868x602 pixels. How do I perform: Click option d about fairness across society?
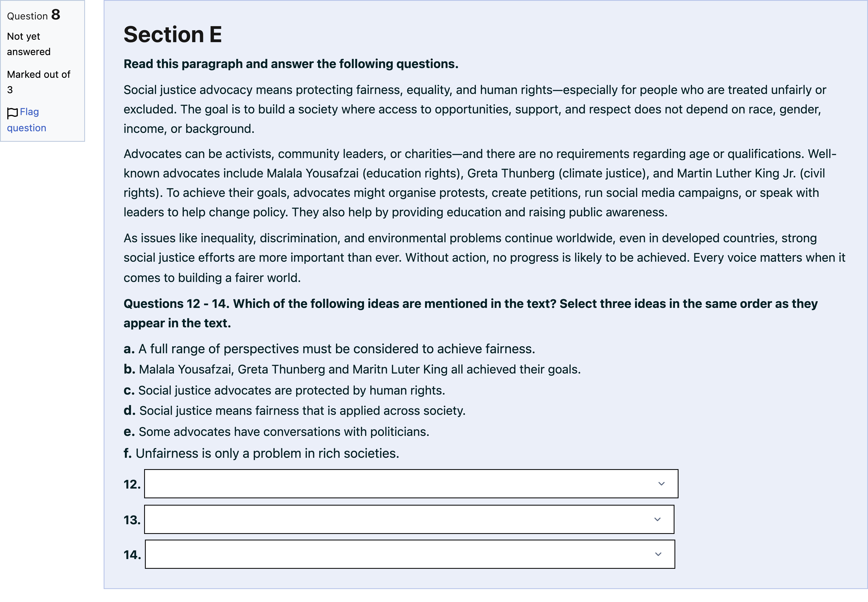tap(295, 411)
